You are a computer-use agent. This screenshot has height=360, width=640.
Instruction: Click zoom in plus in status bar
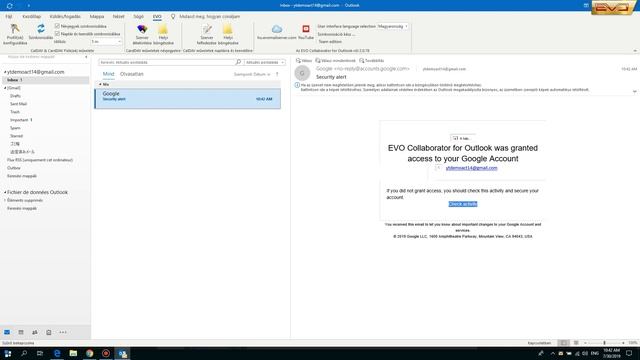pos(623,343)
